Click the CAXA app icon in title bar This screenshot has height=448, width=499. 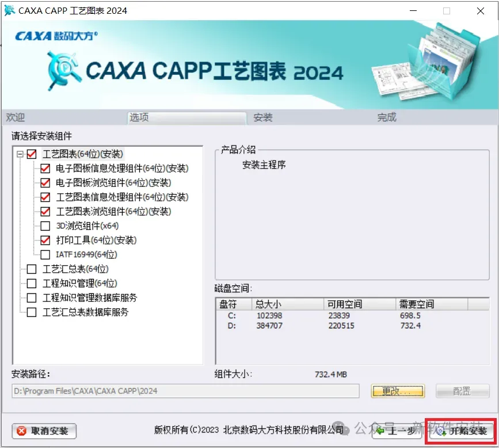pyautogui.click(x=10, y=10)
